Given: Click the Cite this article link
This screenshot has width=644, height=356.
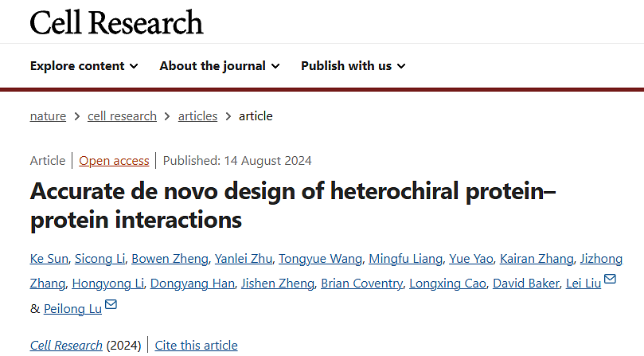Looking at the screenshot, I should [196, 345].
